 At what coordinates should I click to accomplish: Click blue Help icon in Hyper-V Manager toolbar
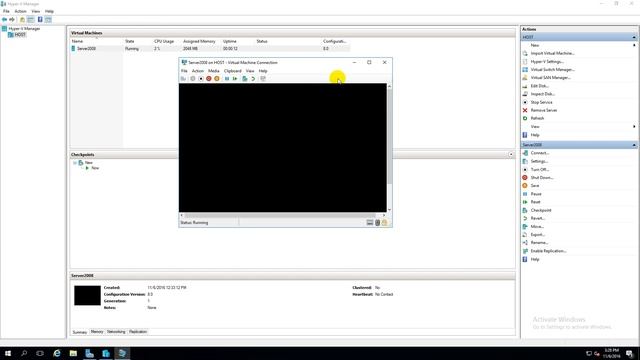click(x=40, y=20)
